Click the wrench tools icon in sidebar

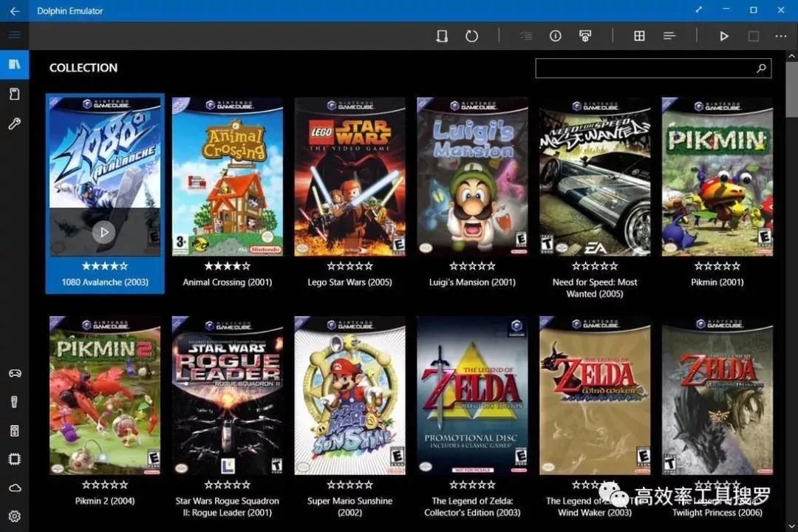coord(14,123)
